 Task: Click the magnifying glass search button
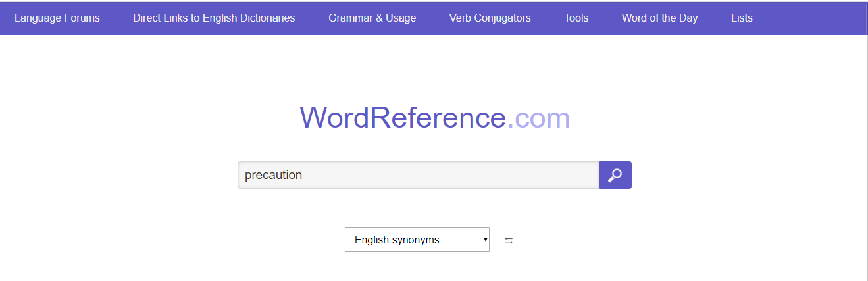click(615, 175)
